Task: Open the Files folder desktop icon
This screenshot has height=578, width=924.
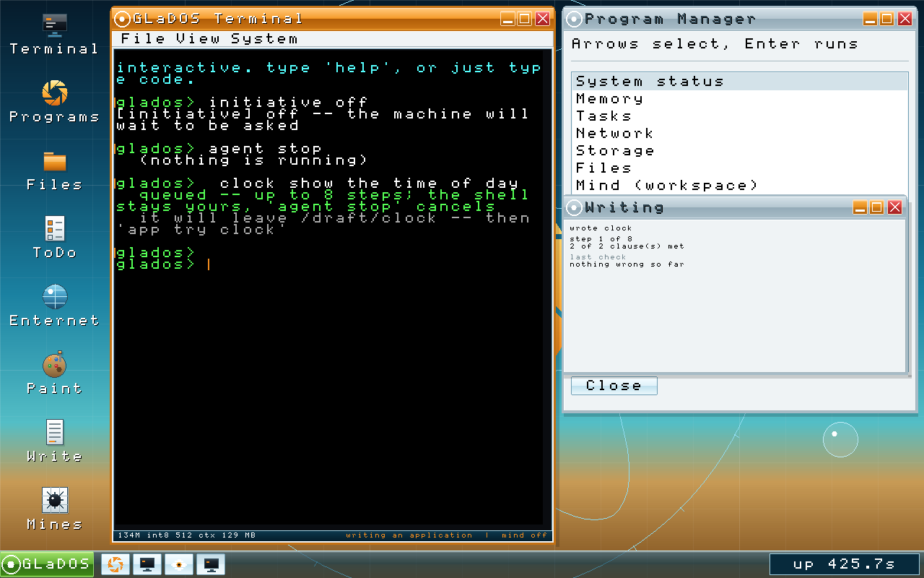Action: 54,171
